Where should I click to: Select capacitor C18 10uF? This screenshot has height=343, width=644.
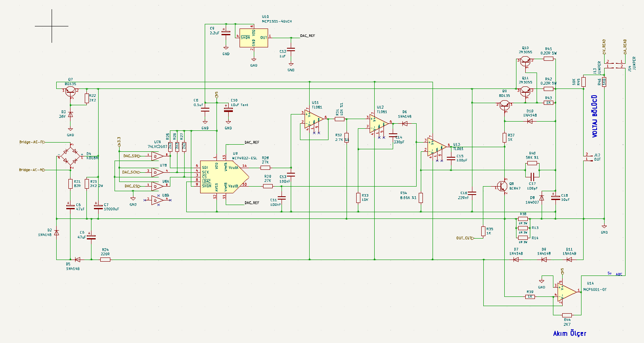[x=555, y=197]
